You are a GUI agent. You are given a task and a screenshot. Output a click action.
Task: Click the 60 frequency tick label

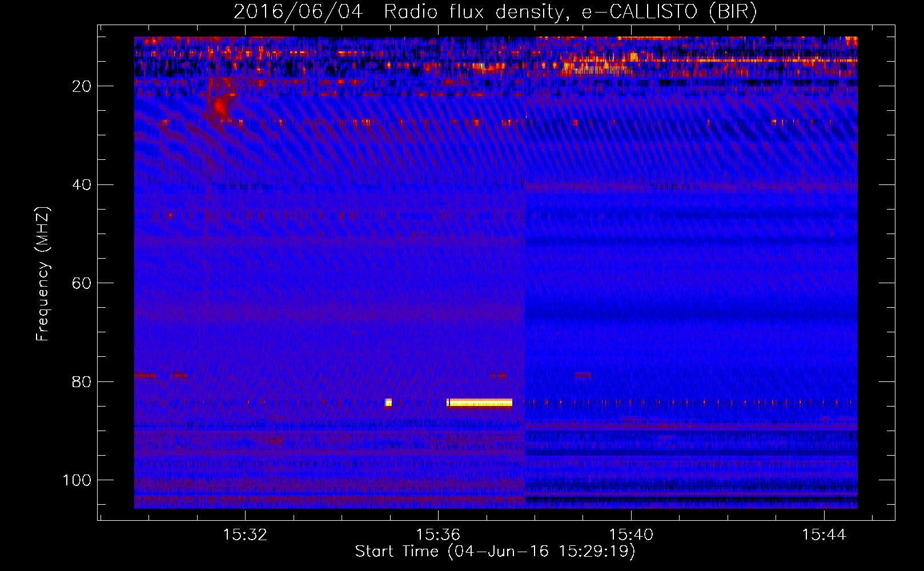pyautogui.click(x=82, y=283)
